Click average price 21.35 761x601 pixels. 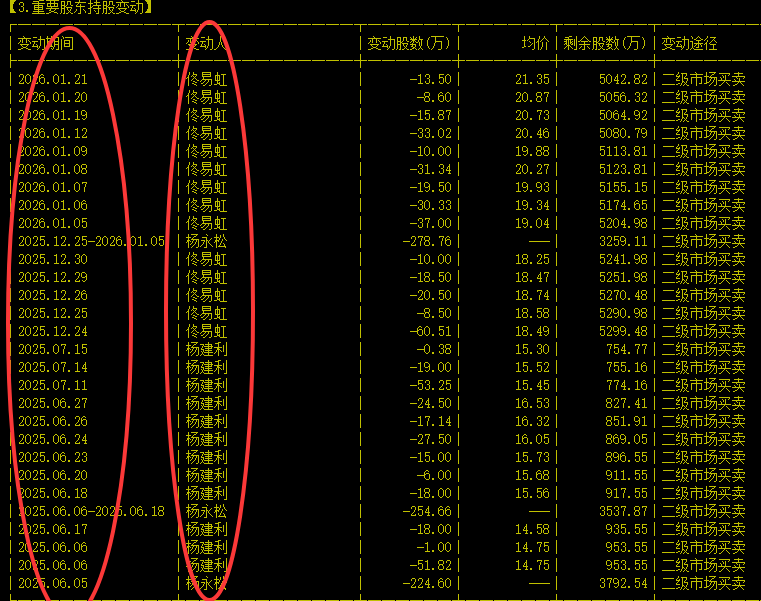[x=532, y=79]
